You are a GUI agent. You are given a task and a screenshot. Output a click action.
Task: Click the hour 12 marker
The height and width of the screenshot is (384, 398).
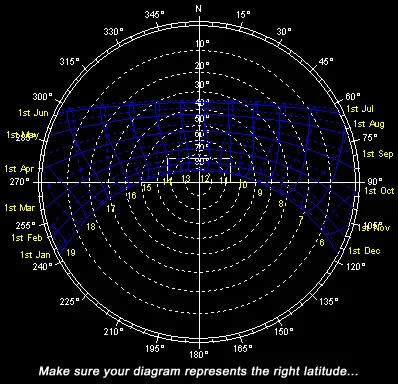tap(205, 178)
